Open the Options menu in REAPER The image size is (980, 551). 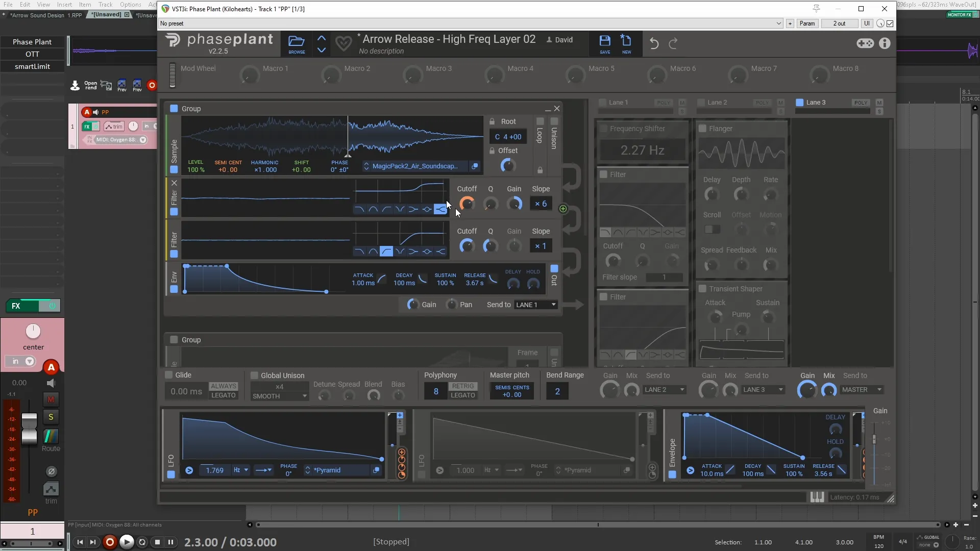click(x=131, y=5)
